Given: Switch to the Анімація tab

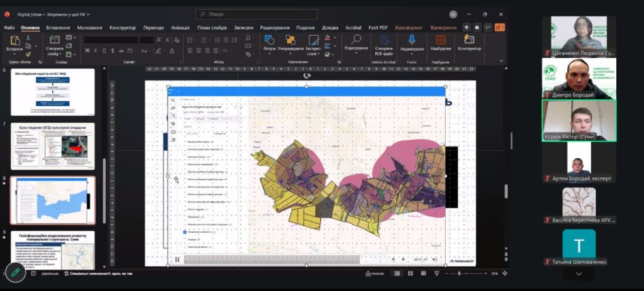Looking at the screenshot, I should pos(180,28).
